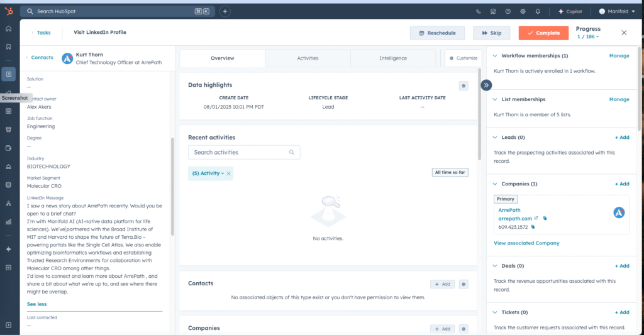Screen dimensions: 644x335
Task: Switch to the Intelligence tab
Action: 392,58
